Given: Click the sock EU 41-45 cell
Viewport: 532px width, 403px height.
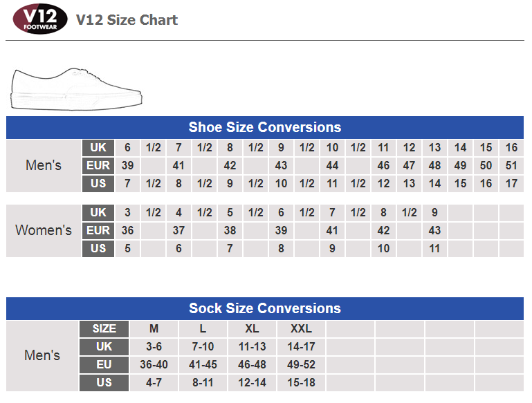Looking at the screenshot, I should [203, 365].
